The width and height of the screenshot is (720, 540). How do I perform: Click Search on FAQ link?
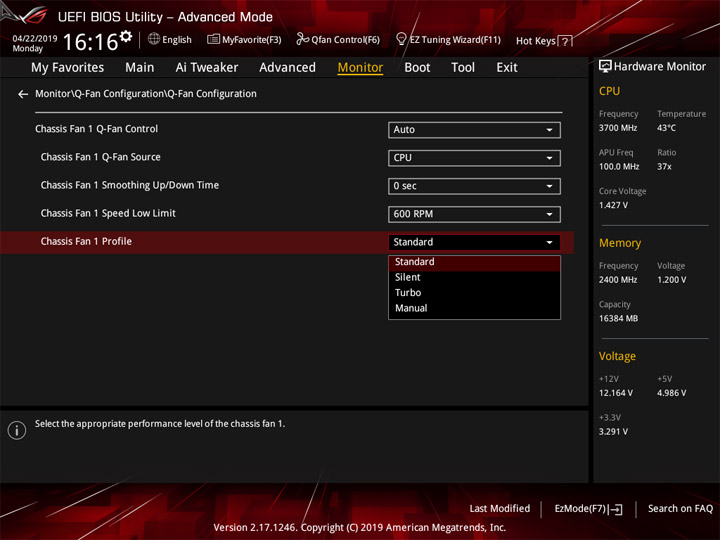point(680,509)
